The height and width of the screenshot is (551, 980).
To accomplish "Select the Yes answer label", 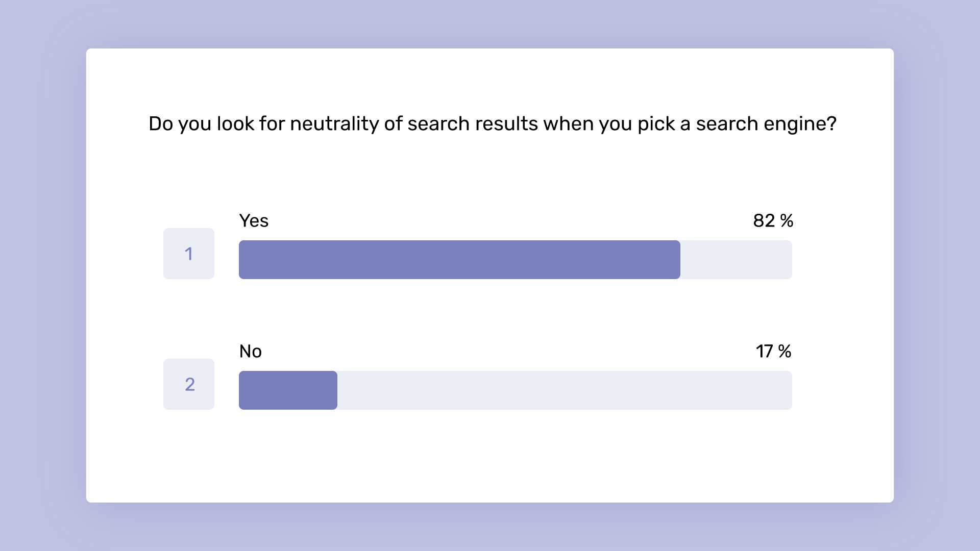I will click(x=254, y=221).
